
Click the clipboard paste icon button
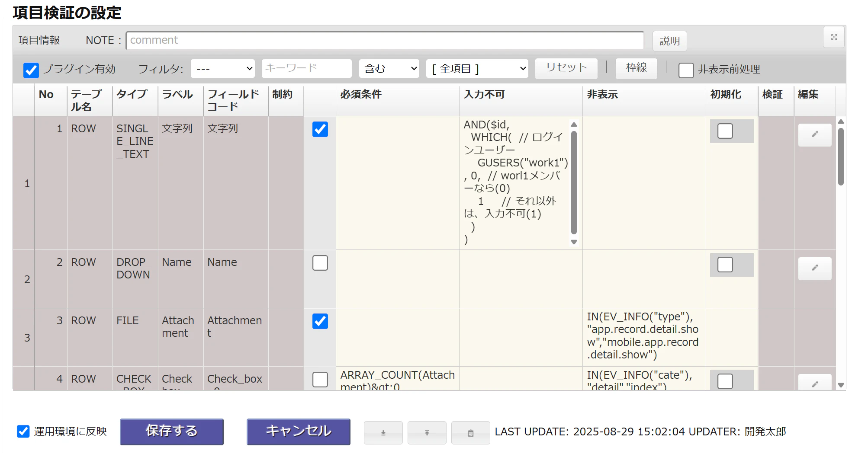click(x=470, y=433)
